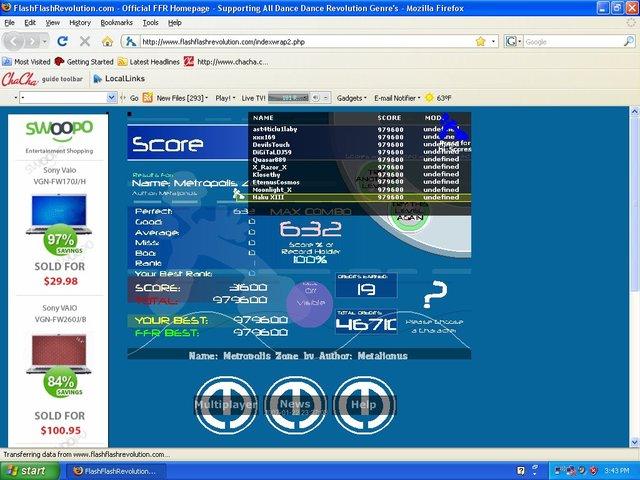Open the Edit menu
Image resolution: width=640 pixels, height=480 pixels.
point(30,22)
